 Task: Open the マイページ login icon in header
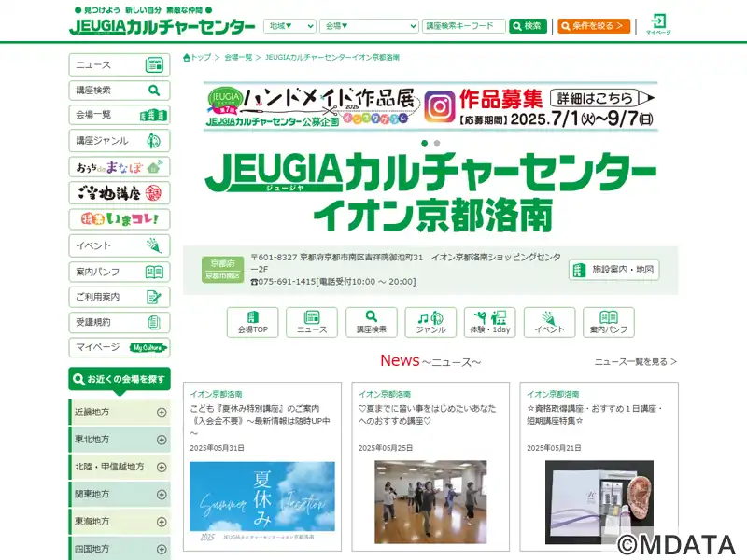click(x=658, y=24)
